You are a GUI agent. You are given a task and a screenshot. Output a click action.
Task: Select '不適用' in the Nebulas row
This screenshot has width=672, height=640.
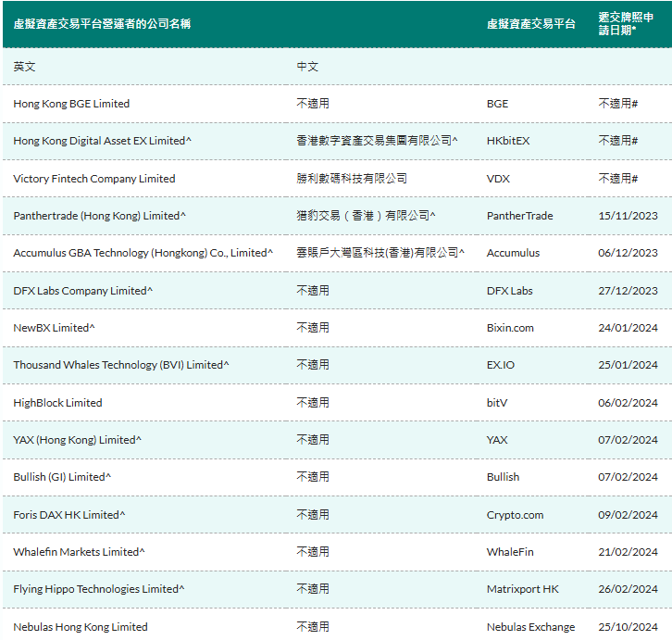tap(313, 627)
